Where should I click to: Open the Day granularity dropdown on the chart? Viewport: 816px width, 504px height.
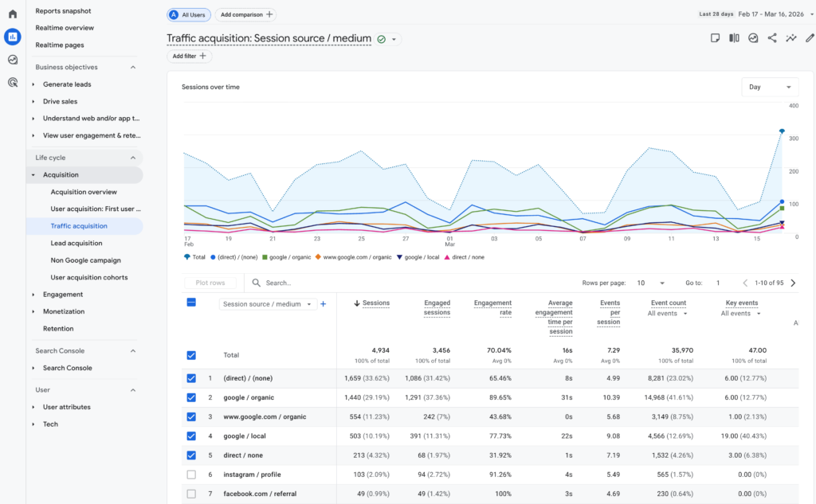(x=770, y=87)
